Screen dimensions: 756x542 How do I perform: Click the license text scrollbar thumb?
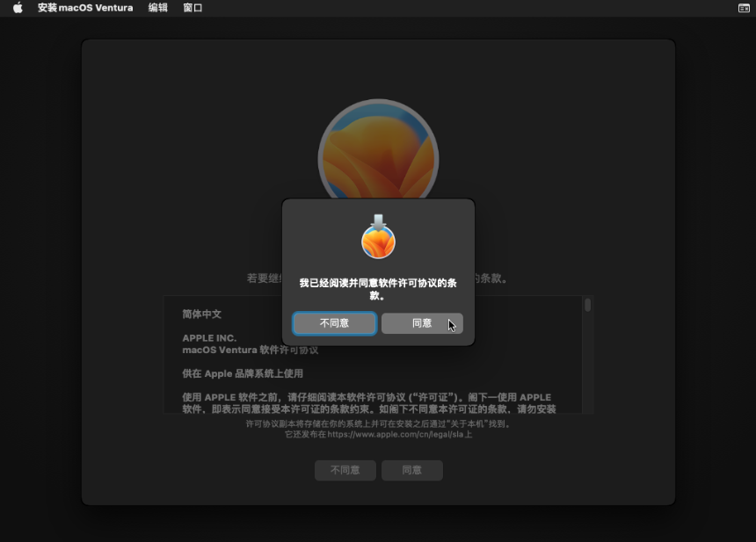587,306
